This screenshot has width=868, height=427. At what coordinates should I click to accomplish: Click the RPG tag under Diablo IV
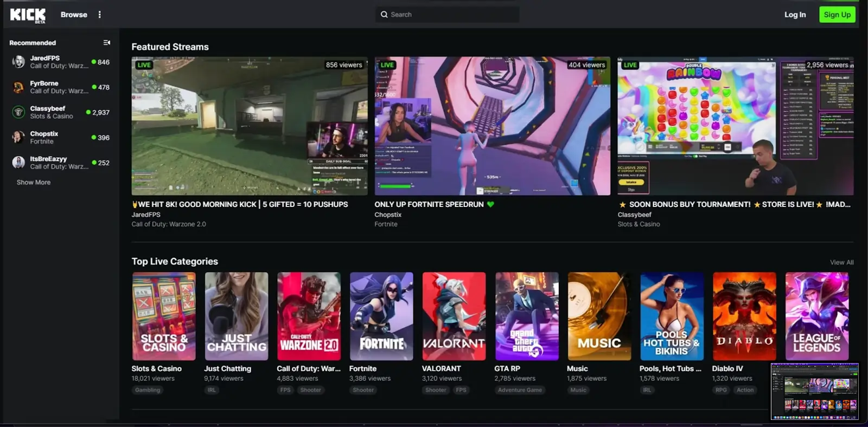[x=721, y=390]
